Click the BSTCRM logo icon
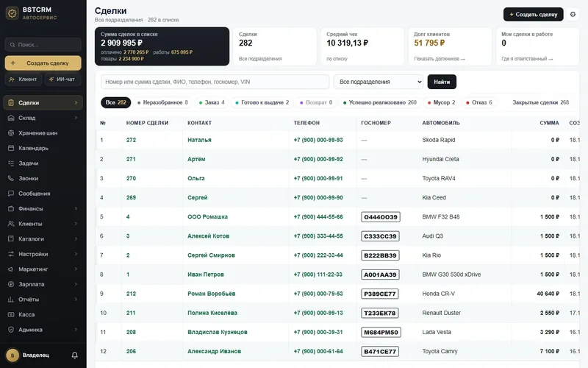 (x=12, y=13)
